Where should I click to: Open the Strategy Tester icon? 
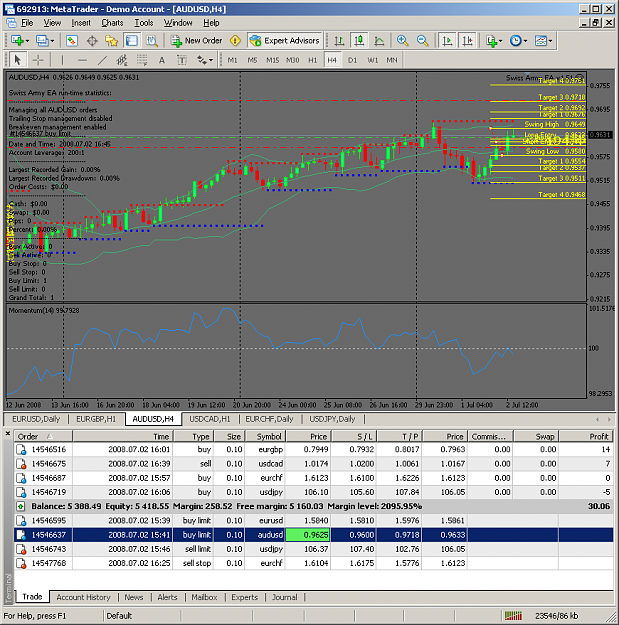point(152,41)
